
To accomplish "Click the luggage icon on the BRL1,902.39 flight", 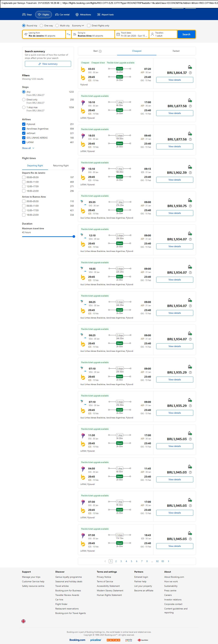I will coord(190,167).
